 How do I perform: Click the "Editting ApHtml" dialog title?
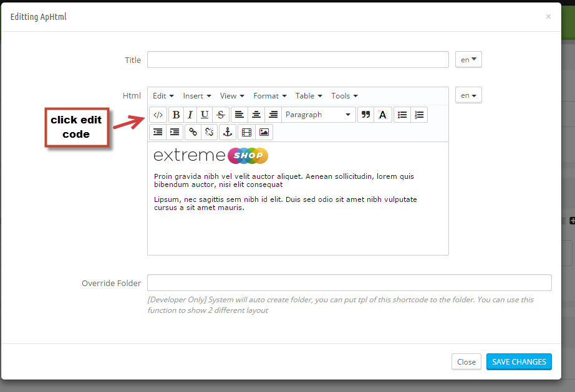[39, 17]
